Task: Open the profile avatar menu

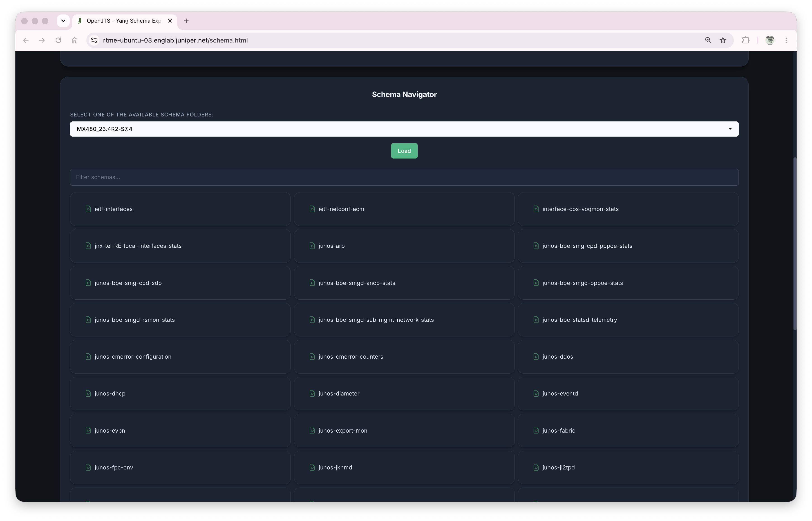Action: tap(770, 40)
